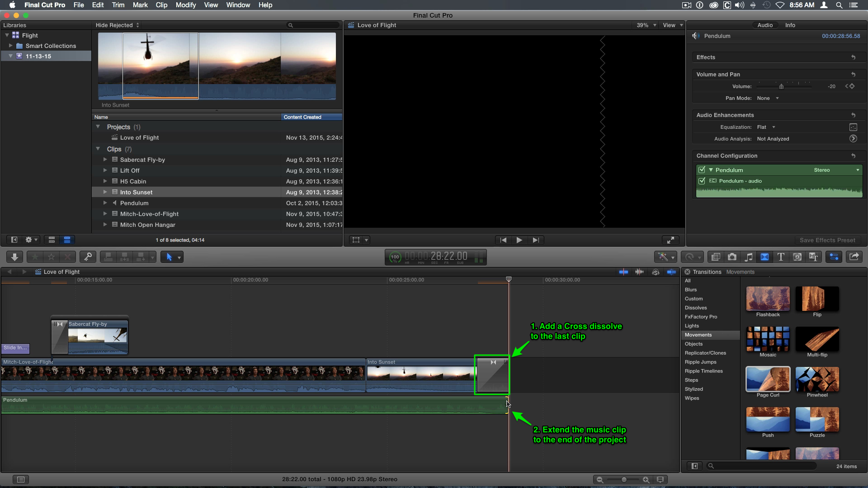This screenshot has width=868, height=488.
Task: Play the viewer video
Action: coord(519,240)
